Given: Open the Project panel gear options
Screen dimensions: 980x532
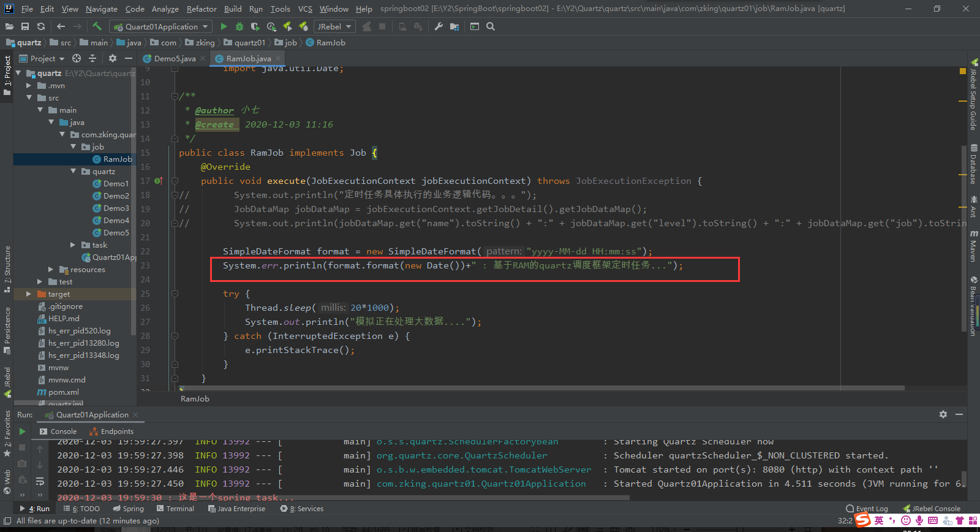Looking at the screenshot, I should (x=113, y=58).
